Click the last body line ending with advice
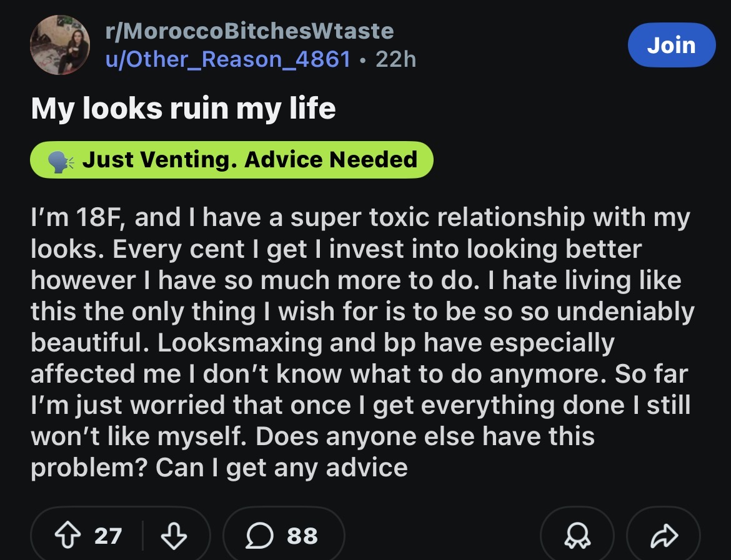The width and height of the screenshot is (731, 560). point(219,468)
